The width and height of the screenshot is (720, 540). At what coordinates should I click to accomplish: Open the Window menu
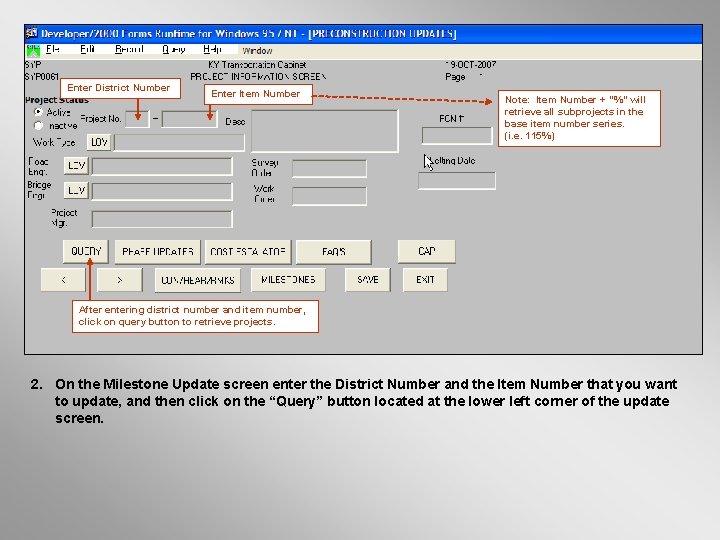pos(257,51)
